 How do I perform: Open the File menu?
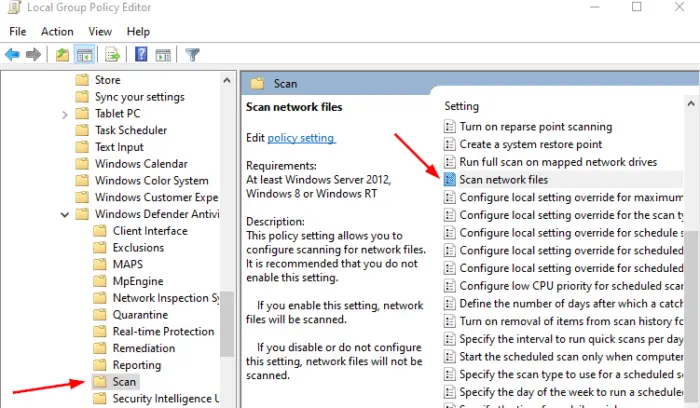[17, 31]
